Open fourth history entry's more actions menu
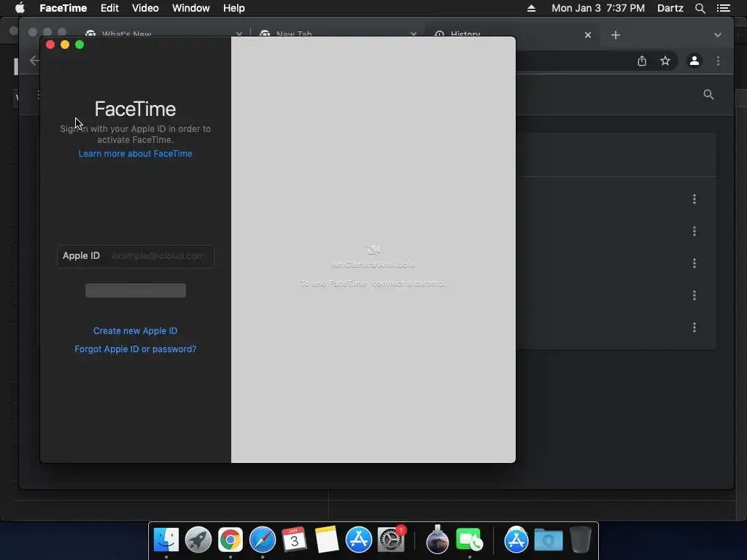Image resolution: width=747 pixels, height=560 pixels. point(694,295)
